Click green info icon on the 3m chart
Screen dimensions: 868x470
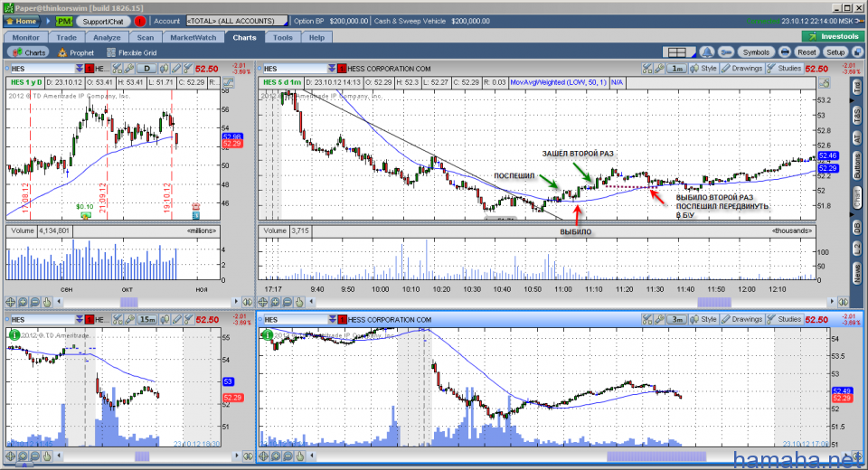266,335
